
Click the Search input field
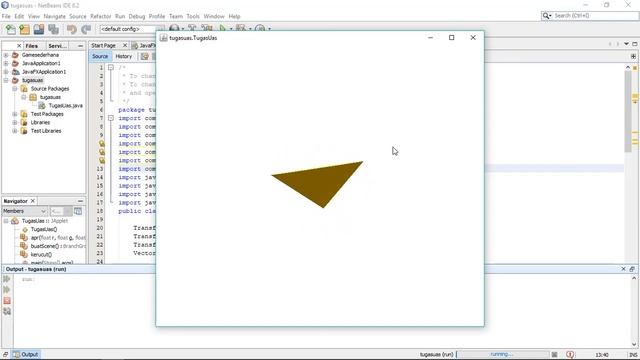595,16
